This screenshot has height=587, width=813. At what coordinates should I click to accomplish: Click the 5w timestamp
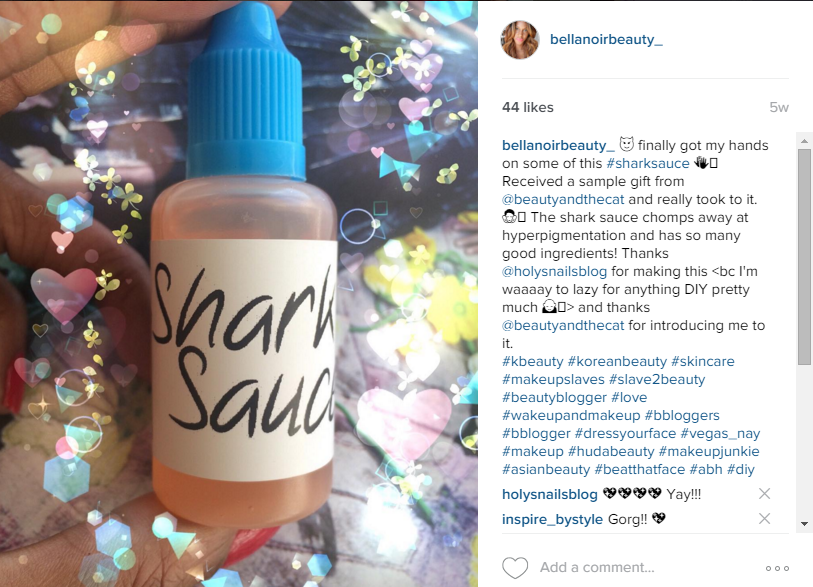[779, 107]
